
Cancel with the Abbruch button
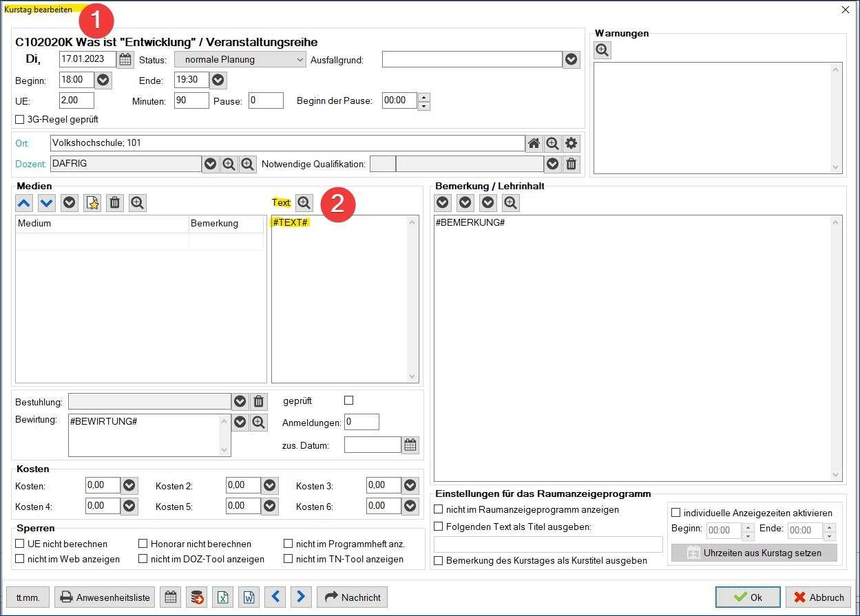click(819, 597)
